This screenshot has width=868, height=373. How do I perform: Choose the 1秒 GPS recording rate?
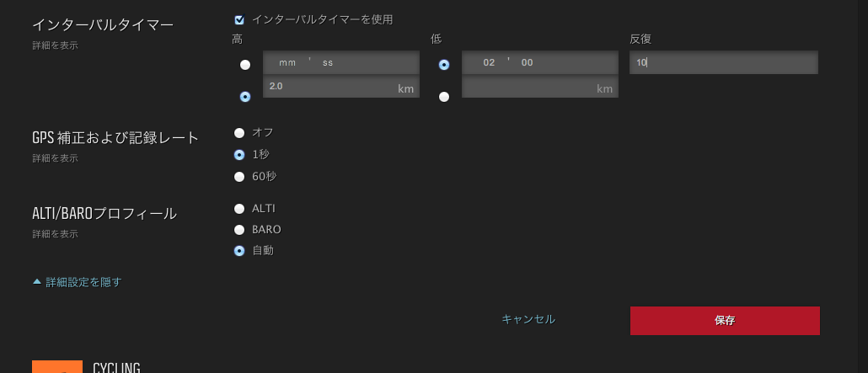tap(239, 155)
